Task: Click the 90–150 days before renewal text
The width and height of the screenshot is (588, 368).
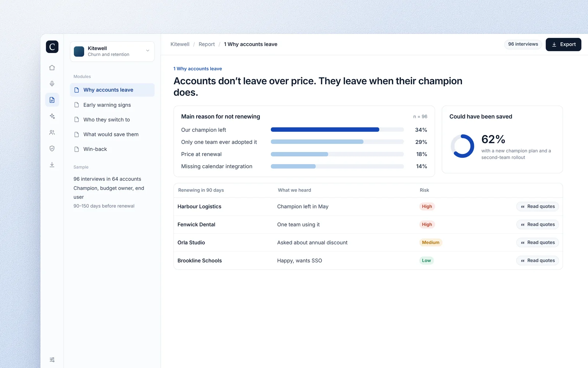Action: tap(104, 206)
